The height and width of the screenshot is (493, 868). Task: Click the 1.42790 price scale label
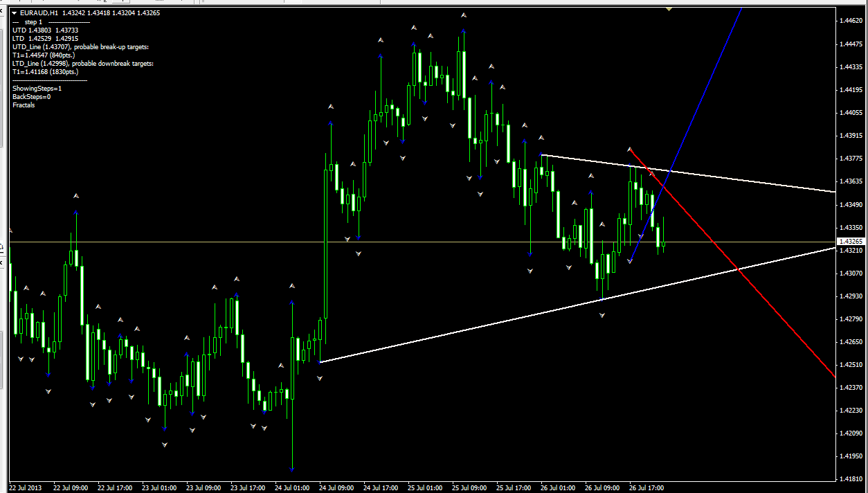click(851, 319)
